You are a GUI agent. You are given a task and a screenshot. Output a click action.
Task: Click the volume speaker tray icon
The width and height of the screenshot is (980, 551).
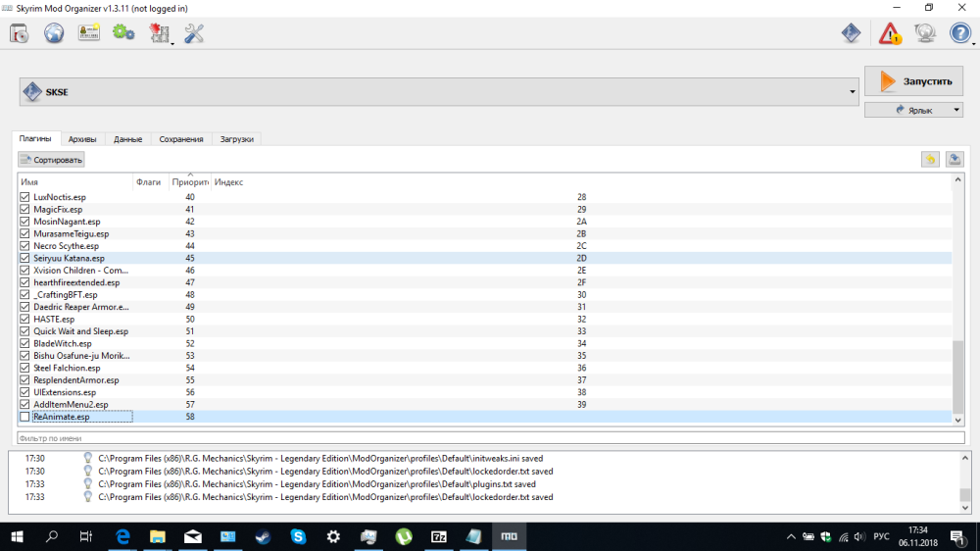[x=860, y=536]
